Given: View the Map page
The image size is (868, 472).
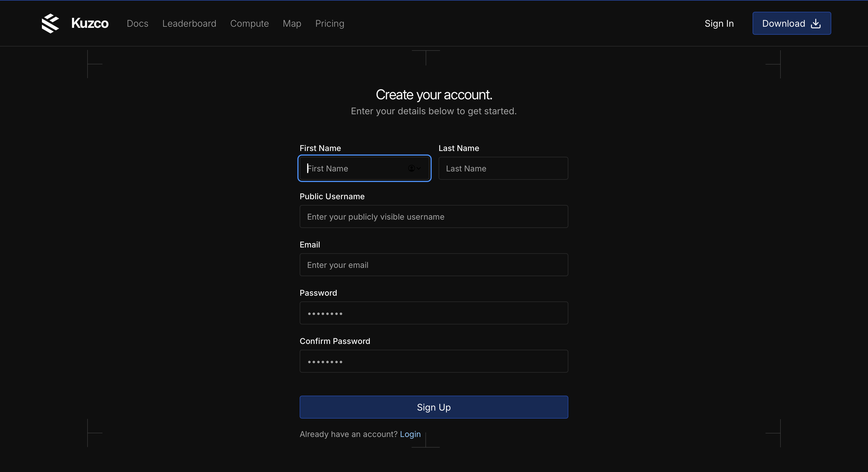Looking at the screenshot, I should tap(292, 23).
